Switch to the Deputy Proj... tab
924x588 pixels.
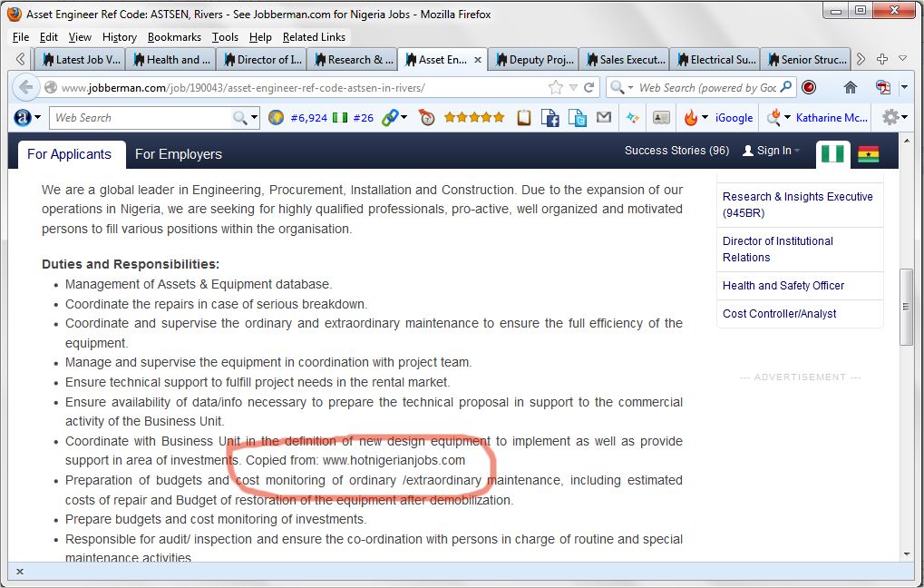[533, 60]
